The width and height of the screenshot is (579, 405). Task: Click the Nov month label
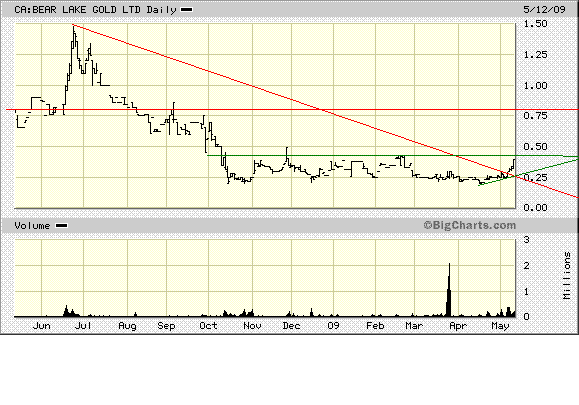tap(253, 326)
